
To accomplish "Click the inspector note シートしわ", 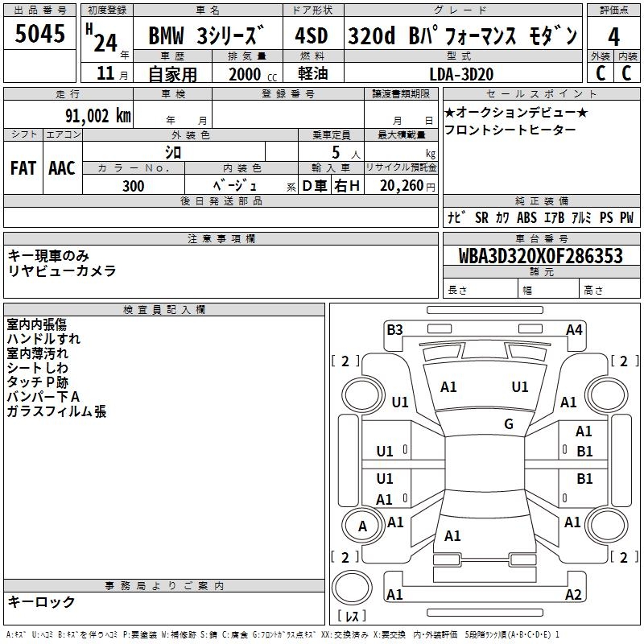I will pyautogui.click(x=37, y=368).
